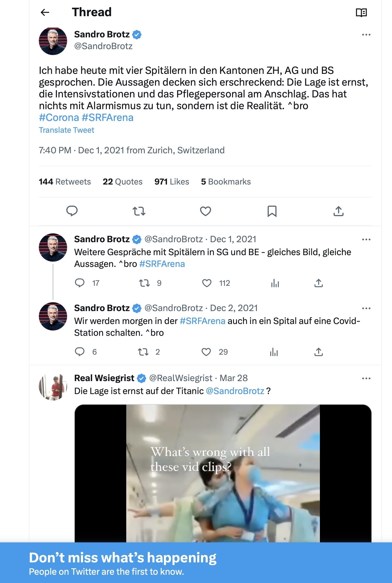The height and width of the screenshot is (583, 392).
Task: Open the reader view book icon
Action: 361,12
